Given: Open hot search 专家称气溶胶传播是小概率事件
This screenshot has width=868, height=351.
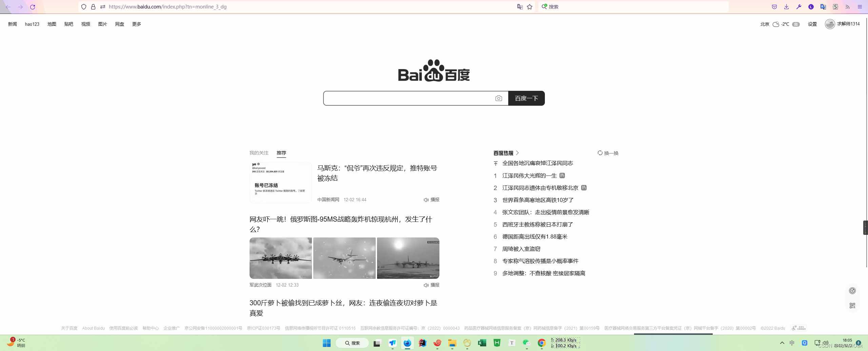Looking at the screenshot, I should point(540,261).
